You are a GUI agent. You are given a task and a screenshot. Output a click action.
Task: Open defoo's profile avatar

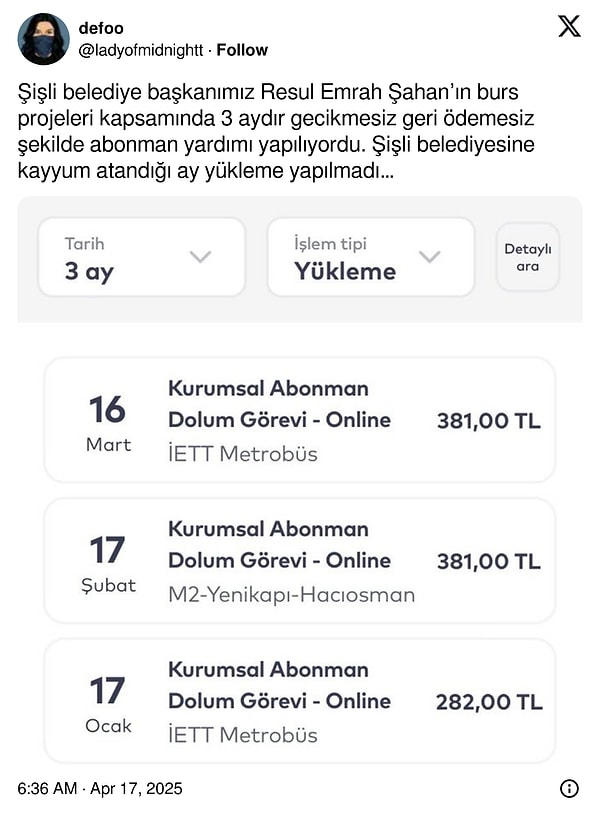click(x=43, y=39)
